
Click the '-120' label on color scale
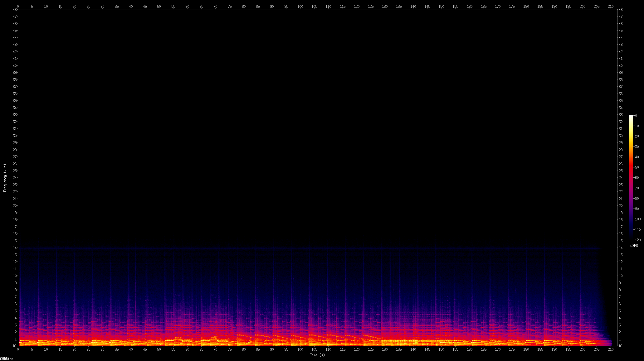point(637,240)
